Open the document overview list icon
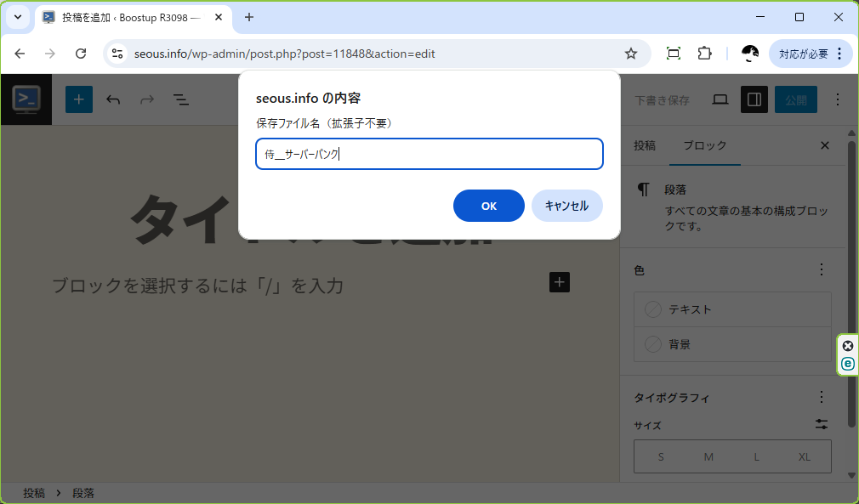 181,99
